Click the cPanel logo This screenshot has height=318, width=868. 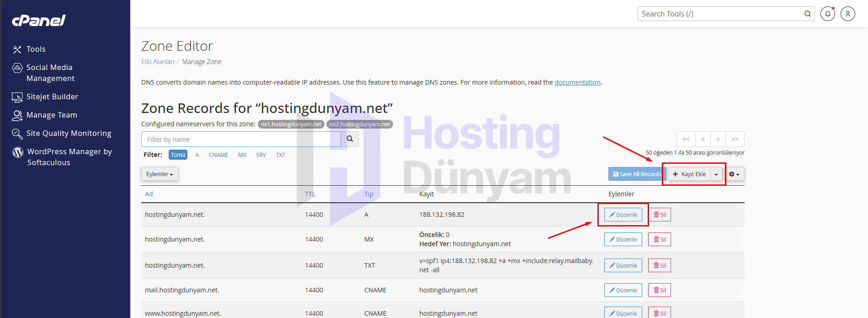coord(39,21)
